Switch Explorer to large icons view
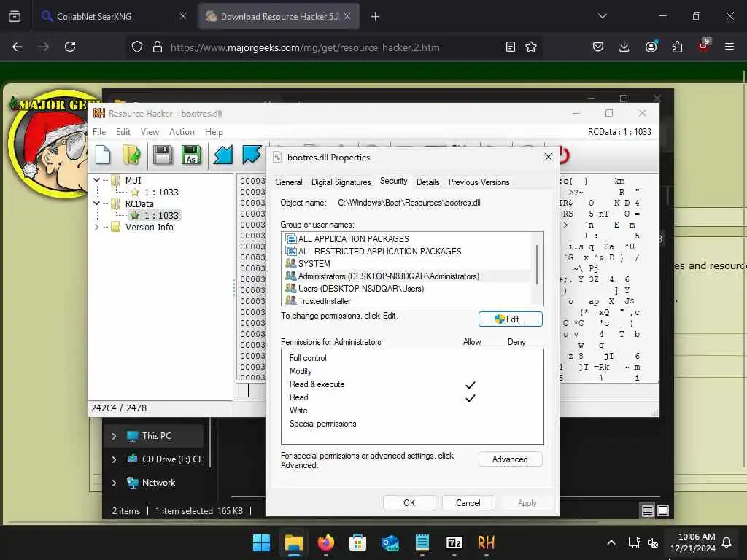 [x=663, y=511]
